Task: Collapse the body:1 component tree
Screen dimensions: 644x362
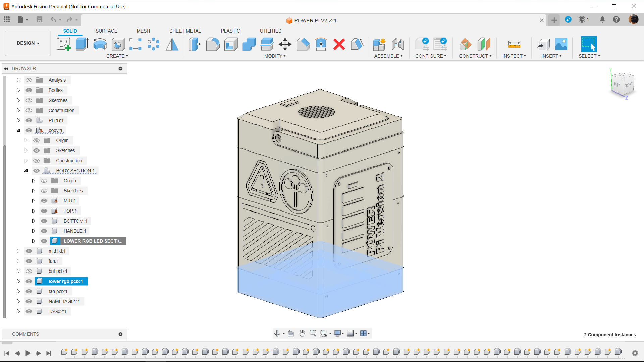Action: click(18, 130)
